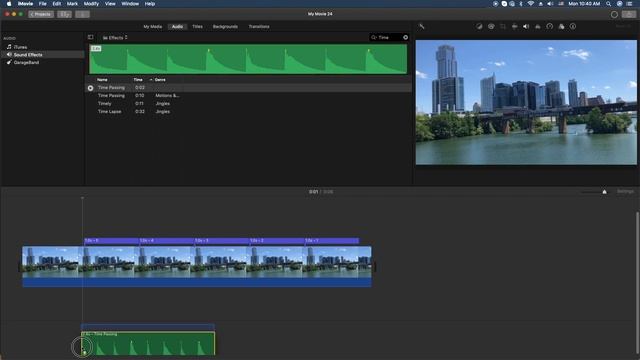Select the Cropping tool
Screen dimensions: 640x360
[503, 27]
